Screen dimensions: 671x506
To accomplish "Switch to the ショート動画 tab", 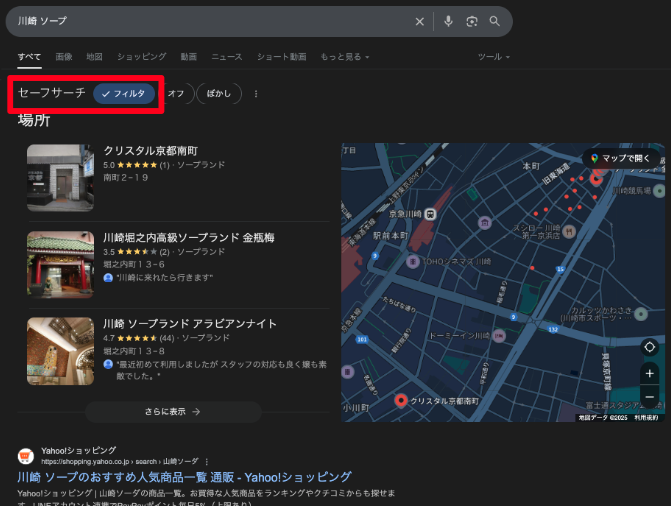I will coord(282,57).
